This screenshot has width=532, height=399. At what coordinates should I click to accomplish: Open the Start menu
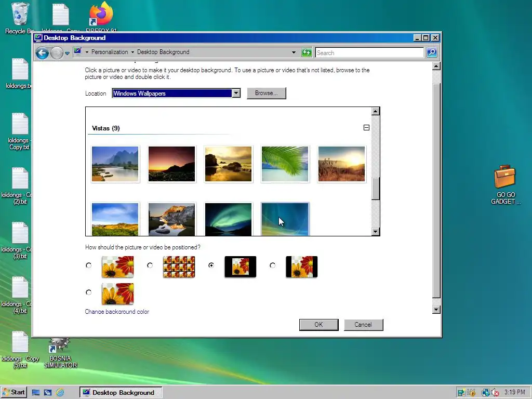(x=14, y=393)
